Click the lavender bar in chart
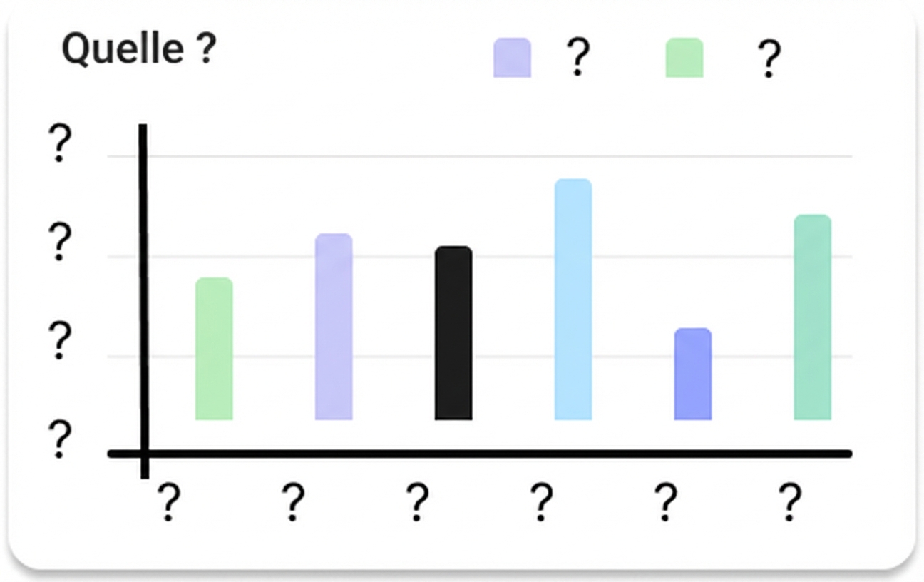Screen dimensions: 924x582 click(334, 327)
